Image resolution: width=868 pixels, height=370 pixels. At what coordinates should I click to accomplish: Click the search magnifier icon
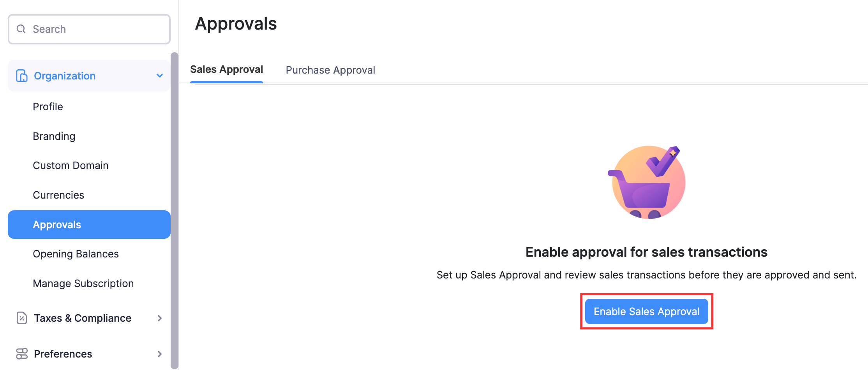21,29
